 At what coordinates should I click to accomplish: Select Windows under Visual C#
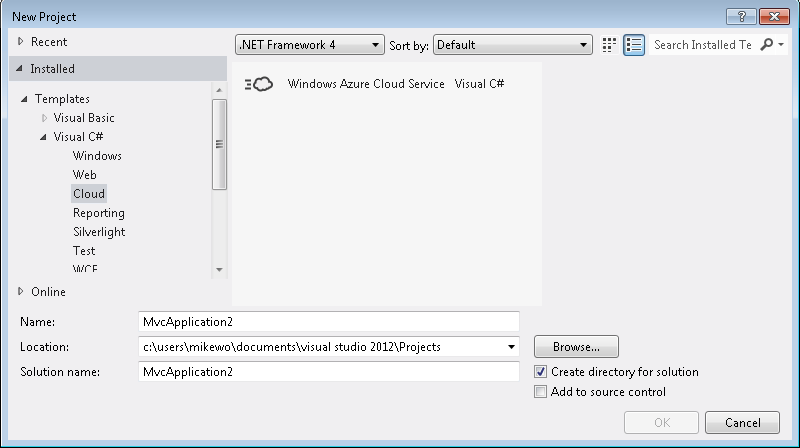coord(97,156)
